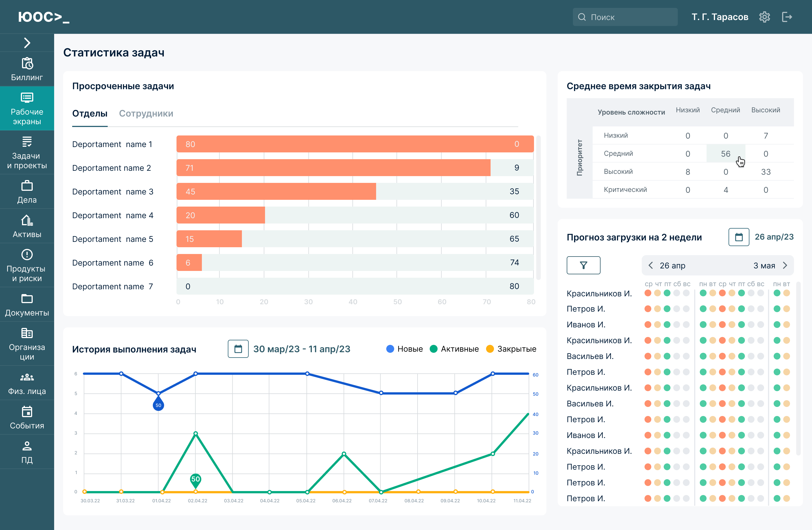Click the logout icon in header
Image resolution: width=812 pixels, height=530 pixels.
pos(787,17)
